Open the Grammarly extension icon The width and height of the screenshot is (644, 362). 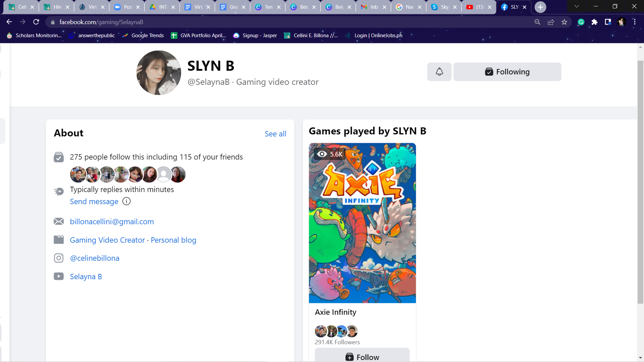(581, 22)
